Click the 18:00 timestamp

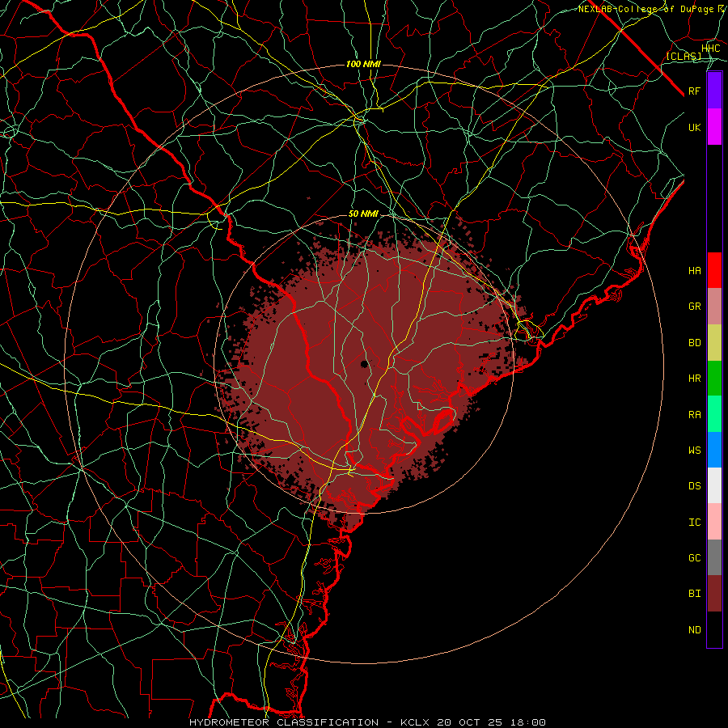click(x=528, y=722)
